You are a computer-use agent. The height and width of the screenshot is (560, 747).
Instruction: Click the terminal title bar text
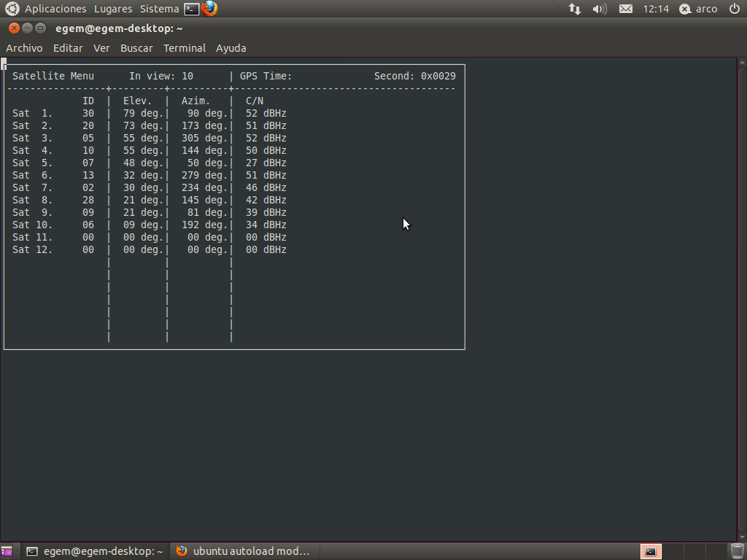tap(119, 28)
